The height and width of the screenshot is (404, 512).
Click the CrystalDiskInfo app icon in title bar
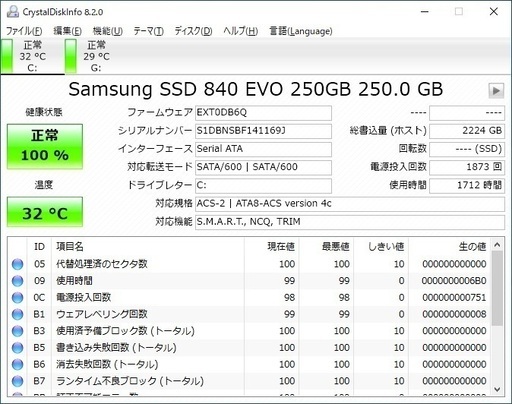click(13, 12)
